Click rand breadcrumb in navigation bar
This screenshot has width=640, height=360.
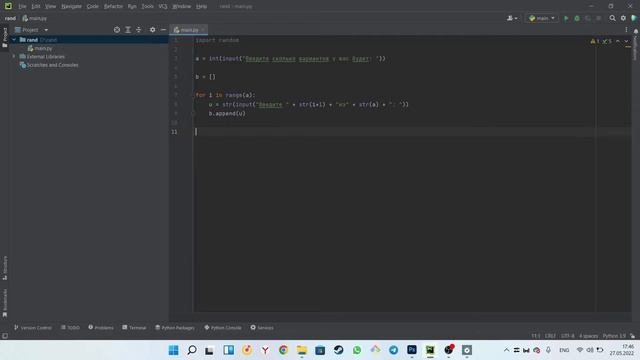[10, 18]
